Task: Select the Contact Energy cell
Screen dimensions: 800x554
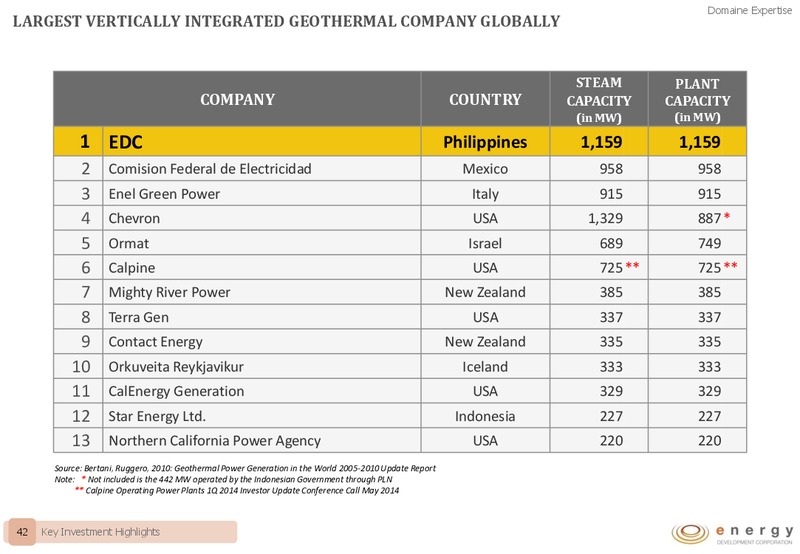Action: (x=262, y=341)
